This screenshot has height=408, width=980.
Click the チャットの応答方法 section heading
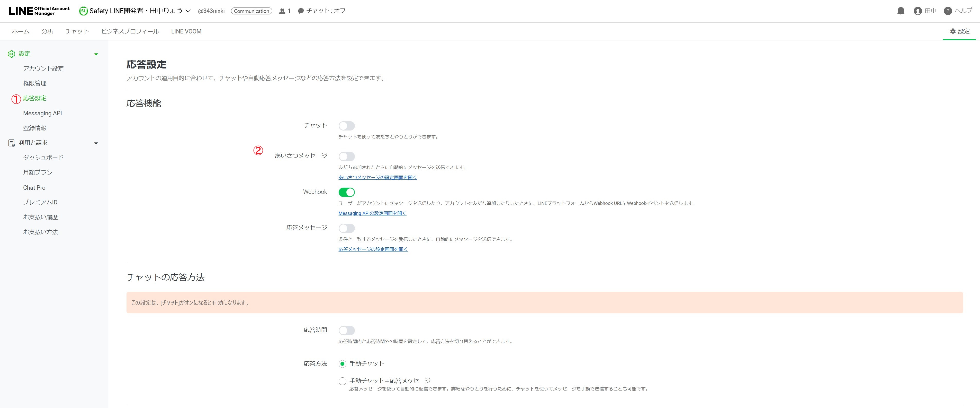coord(166,277)
